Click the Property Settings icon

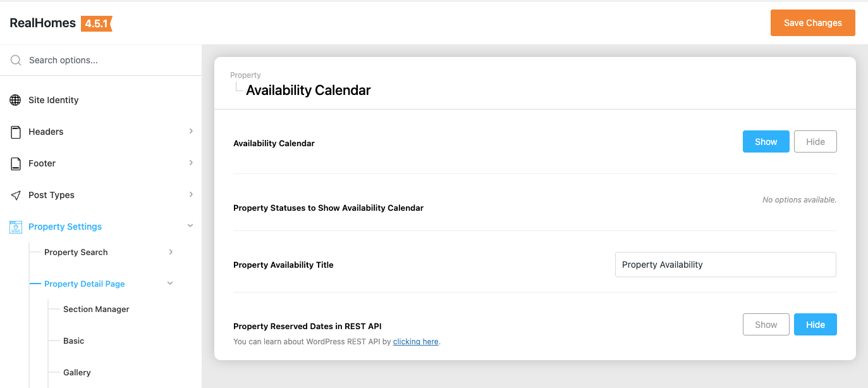16,227
